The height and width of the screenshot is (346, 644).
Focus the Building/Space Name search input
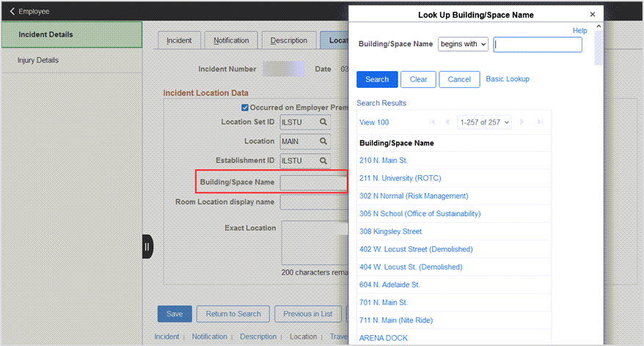pyautogui.click(x=538, y=44)
